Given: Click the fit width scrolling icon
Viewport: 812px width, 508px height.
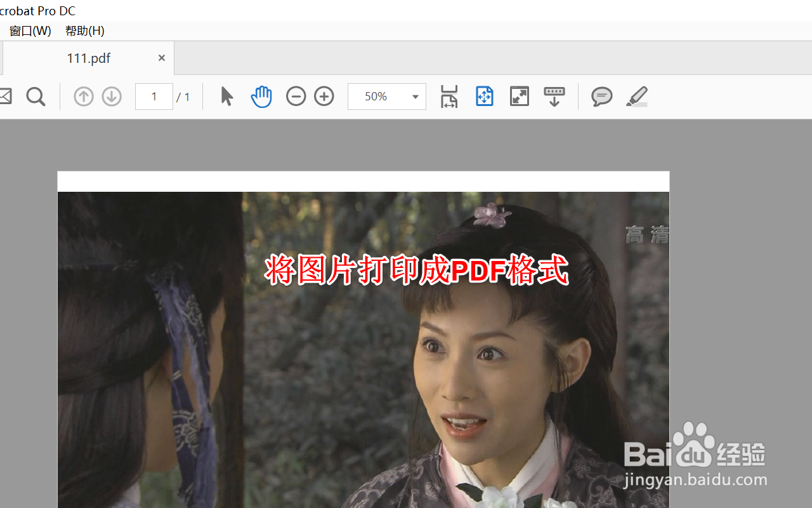Looking at the screenshot, I should pyautogui.click(x=449, y=97).
